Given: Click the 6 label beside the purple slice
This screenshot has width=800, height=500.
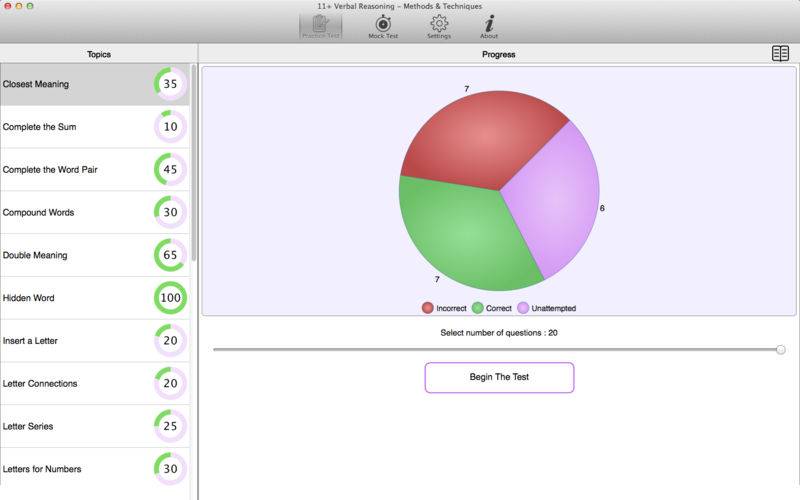Looking at the screenshot, I should pos(602,208).
